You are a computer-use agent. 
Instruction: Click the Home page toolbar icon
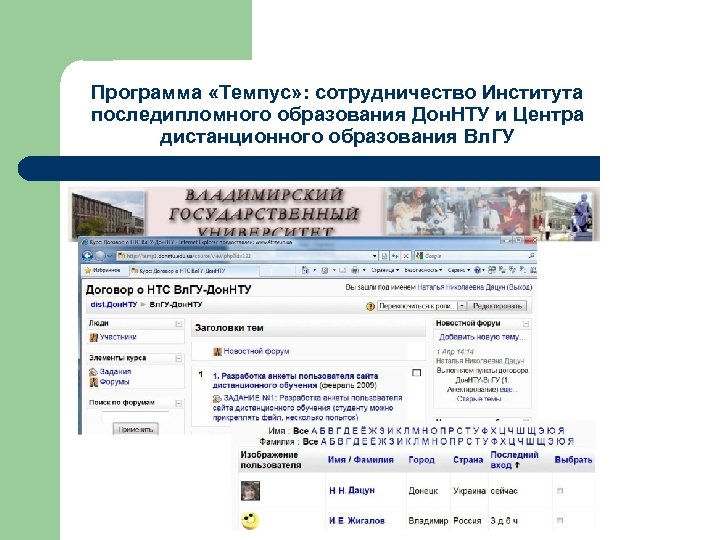tap(305, 270)
